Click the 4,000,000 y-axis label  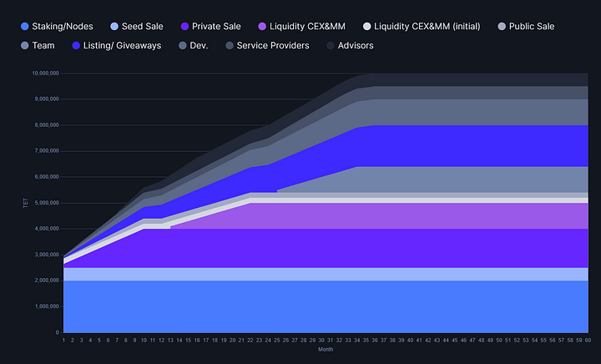coord(47,229)
